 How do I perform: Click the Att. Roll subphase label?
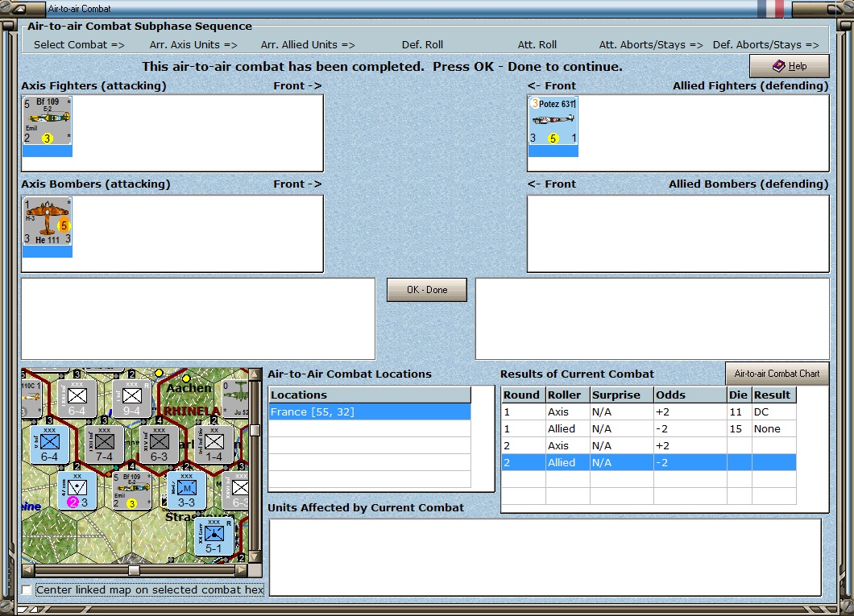click(537, 44)
